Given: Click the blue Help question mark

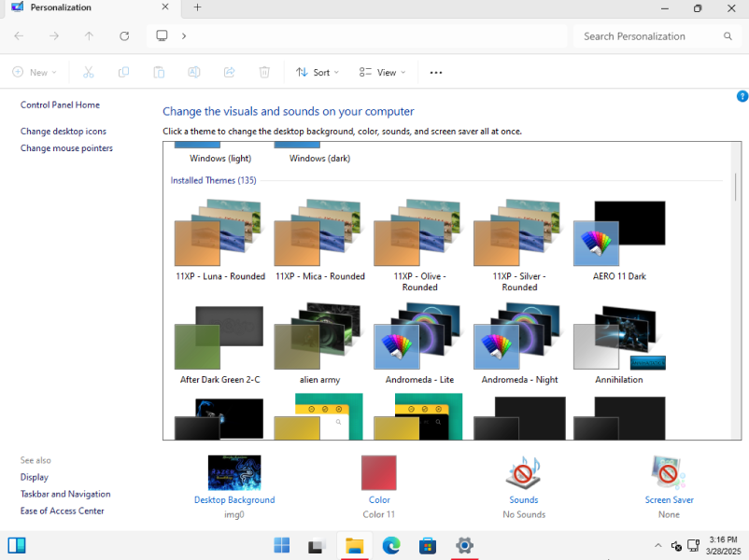Looking at the screenshot, I should coord(742,96).
